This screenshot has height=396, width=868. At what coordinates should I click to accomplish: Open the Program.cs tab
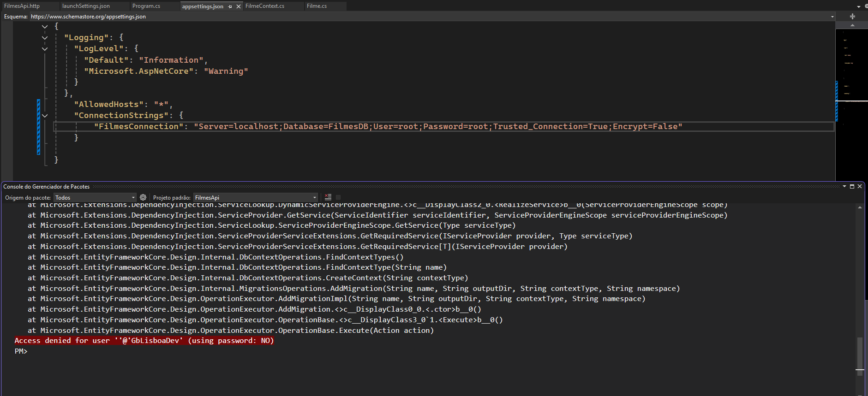point(146,6)
